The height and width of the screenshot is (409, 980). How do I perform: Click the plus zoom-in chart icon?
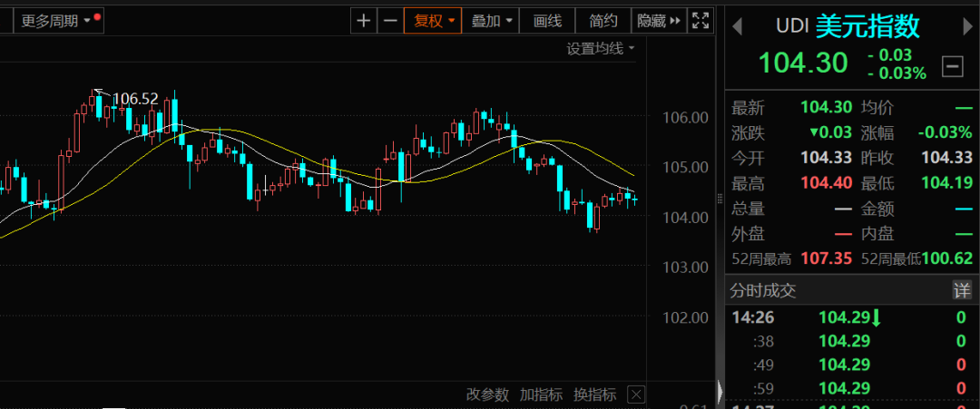coord(364,21)
